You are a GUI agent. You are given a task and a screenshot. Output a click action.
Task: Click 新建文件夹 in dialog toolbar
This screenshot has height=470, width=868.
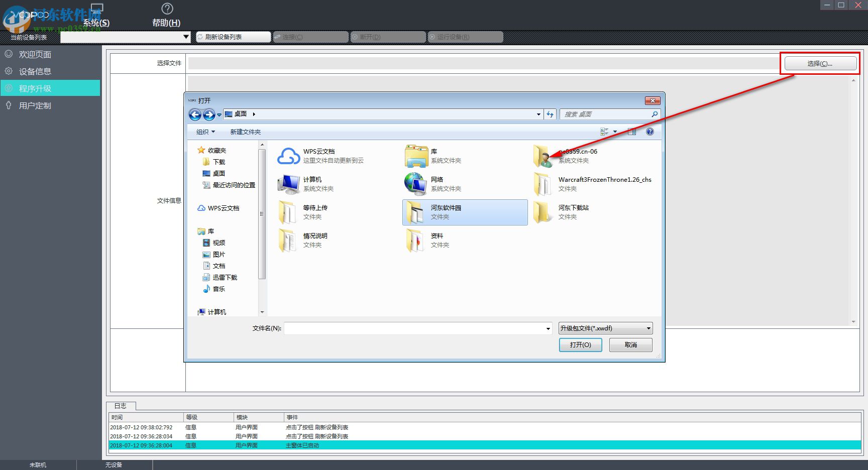pyautogui.click(x=246, y=132)
